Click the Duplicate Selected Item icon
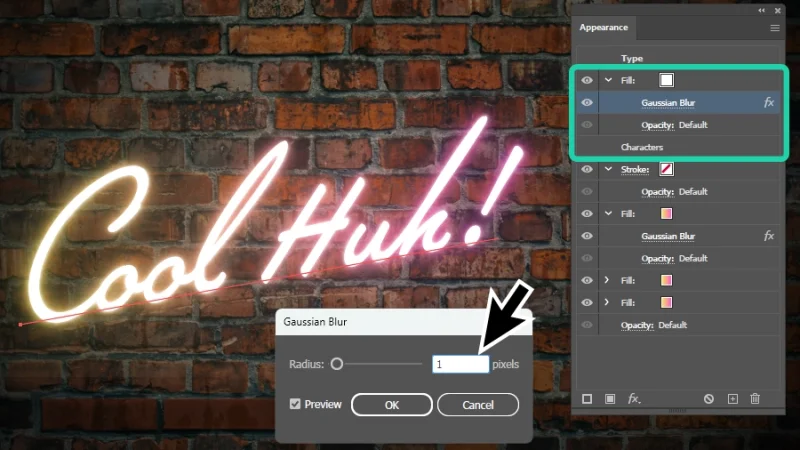The width and height of the screenshot is (800, 450). pos(732,398)
